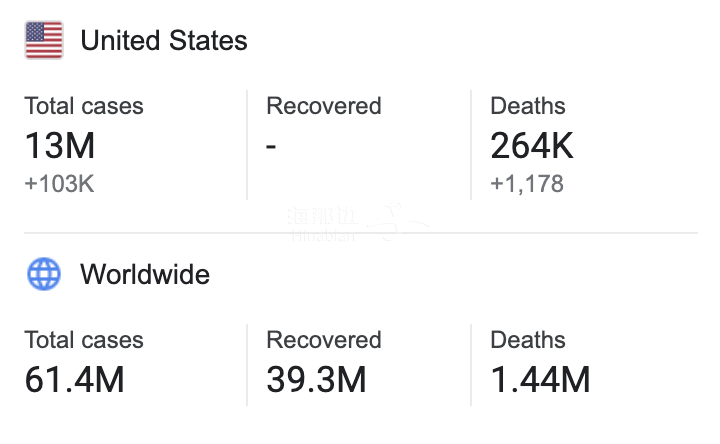Click the Worldwide Deaths label

[528, 340]
